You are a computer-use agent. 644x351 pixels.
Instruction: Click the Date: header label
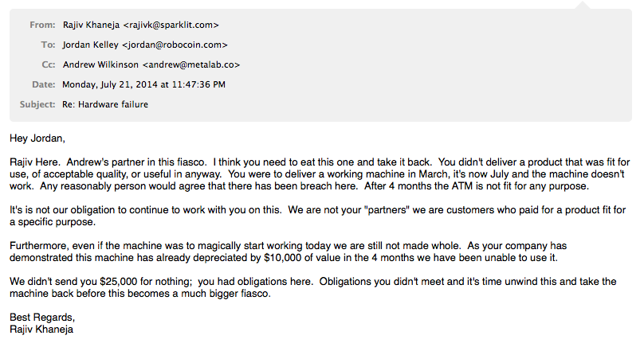(44, 84)
